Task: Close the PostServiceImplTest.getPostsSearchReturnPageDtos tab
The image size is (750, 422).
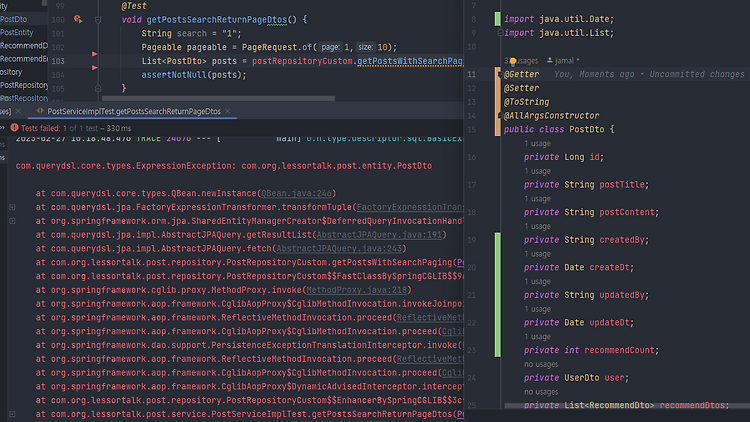Action: pos(228,111)
